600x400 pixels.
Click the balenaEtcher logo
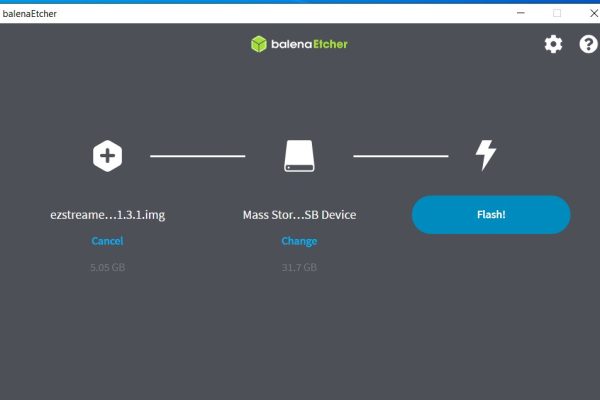[299, 44]
